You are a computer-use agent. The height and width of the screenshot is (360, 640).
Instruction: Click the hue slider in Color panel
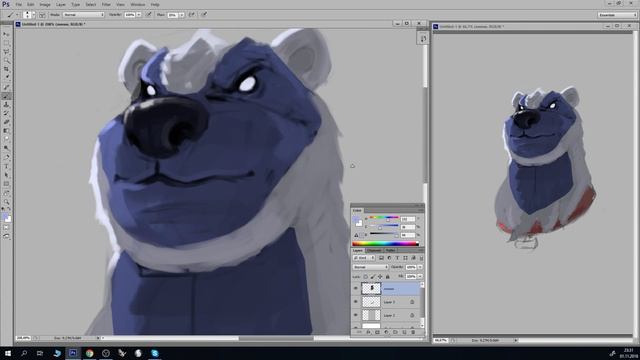[384, 218]
